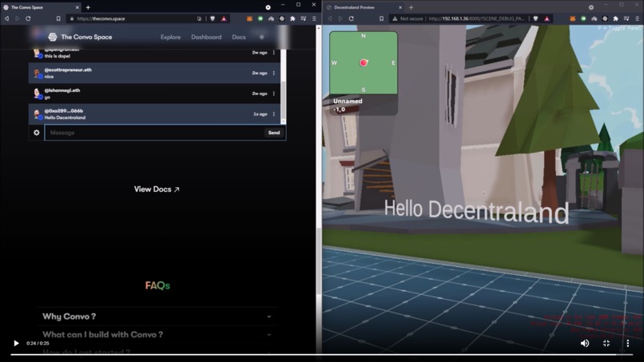Open the Dashboard nav item
This screenshot has width=644, height=362.
pos(206,37)
